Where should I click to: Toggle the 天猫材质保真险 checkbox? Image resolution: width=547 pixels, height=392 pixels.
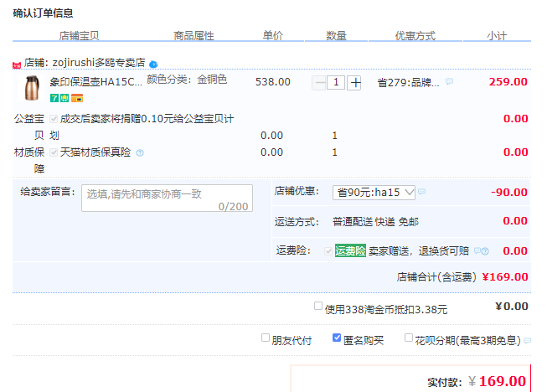tap(54, 152)
